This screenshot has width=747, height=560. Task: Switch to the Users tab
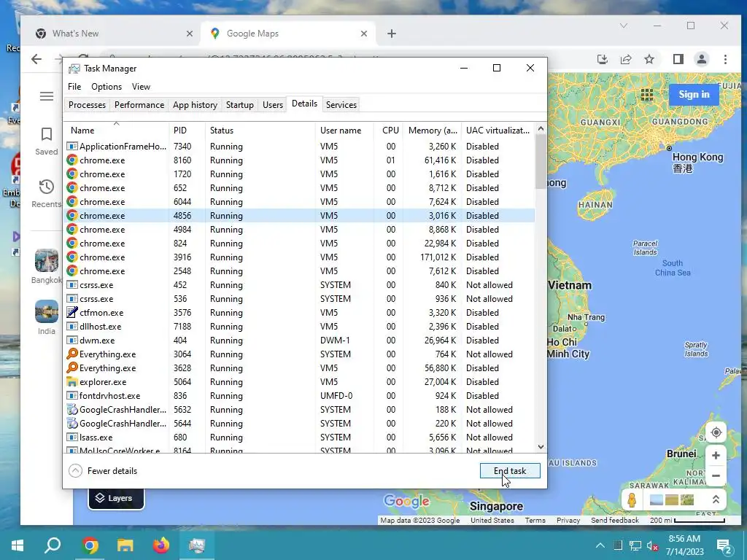click(x=273, y=105)
